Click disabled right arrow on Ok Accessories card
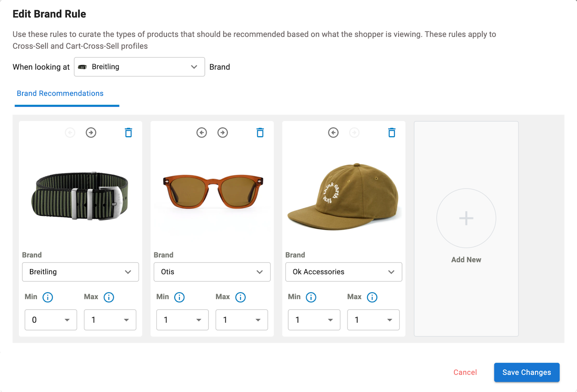The width and height of the screenshot is (577, 392). 354,133
